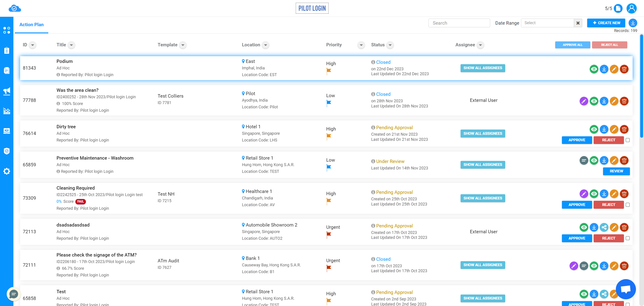Edit action plan 81343 with orange pencil
This screenshot has width=644, height=306.
point(614,69)
